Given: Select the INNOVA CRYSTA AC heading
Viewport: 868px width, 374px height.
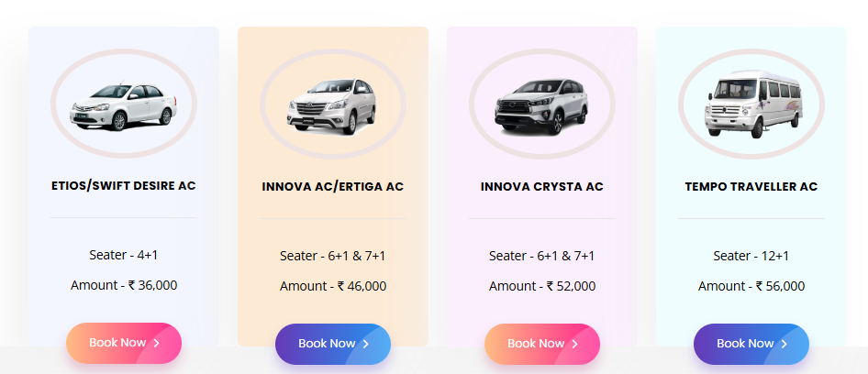Looking at the screenshot, I should (x=542, y=187).
